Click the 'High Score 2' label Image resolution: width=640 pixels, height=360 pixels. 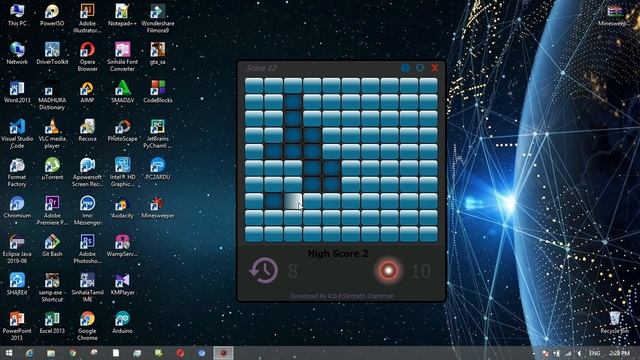point(338,253)
